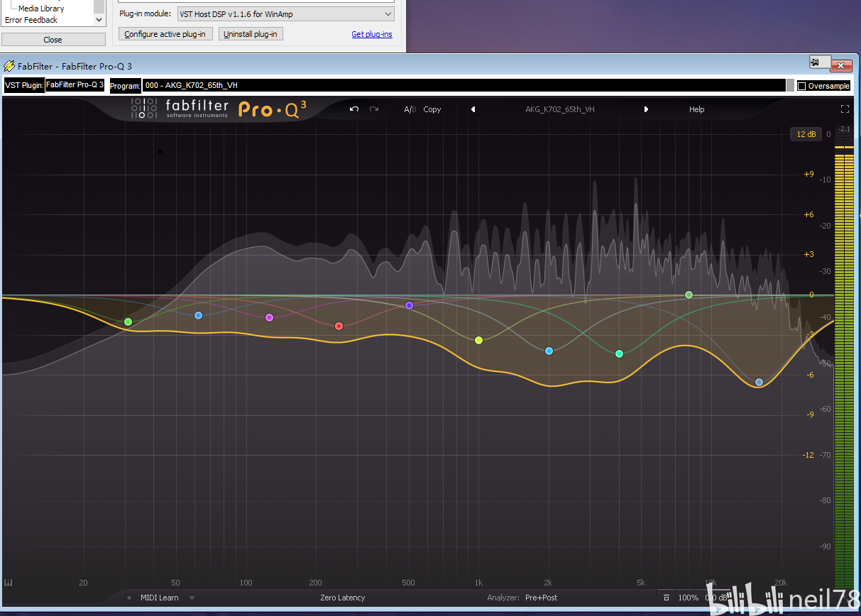Adjust the 0.0 dB output level value
Image resolution: width=861 pixels, height=616 pixels.
pyautogui.click(x=716, y=598)
